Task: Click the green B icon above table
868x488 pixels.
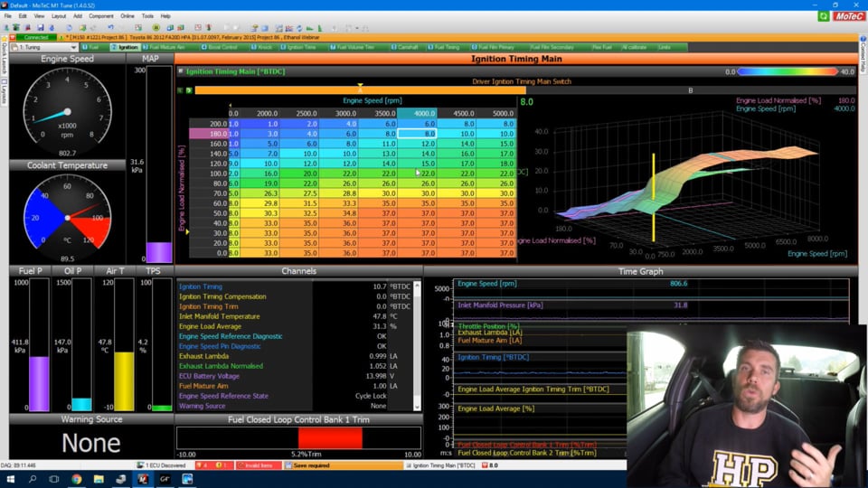Action: (x=189, y=90)
